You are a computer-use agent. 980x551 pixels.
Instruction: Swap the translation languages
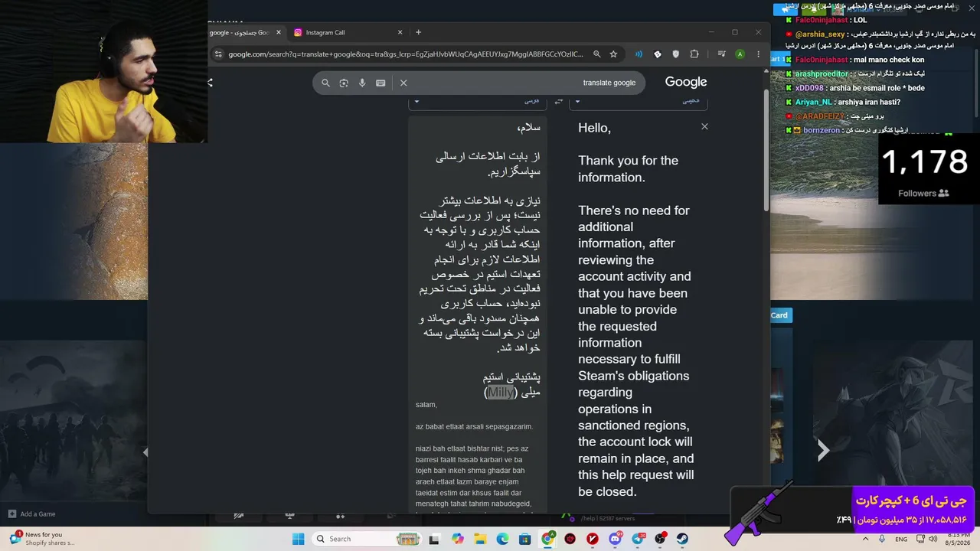click(559, 101)
